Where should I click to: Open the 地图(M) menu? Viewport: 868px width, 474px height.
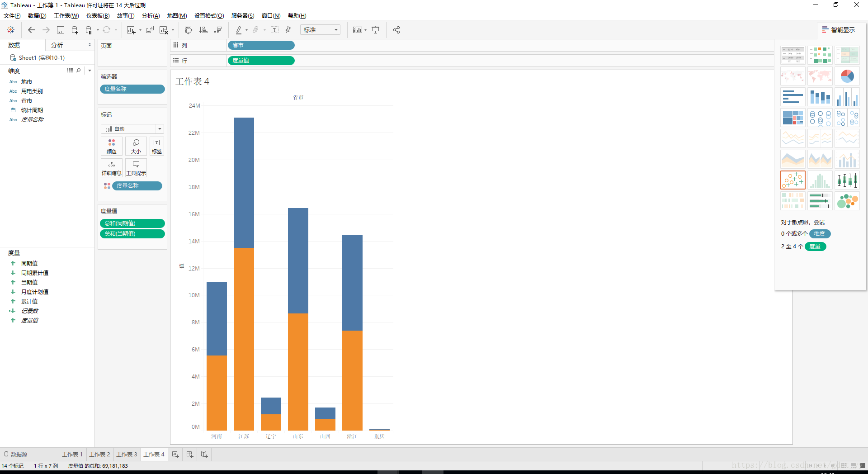177,16
